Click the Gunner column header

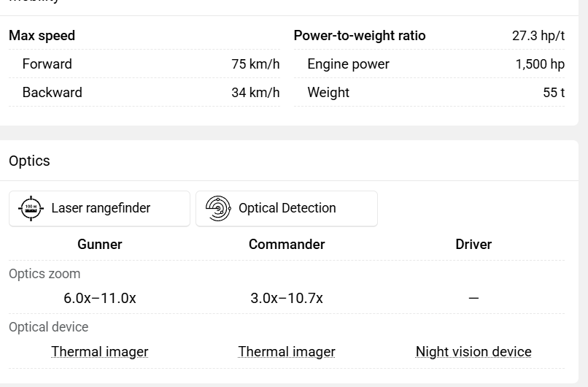pos(100,245)
